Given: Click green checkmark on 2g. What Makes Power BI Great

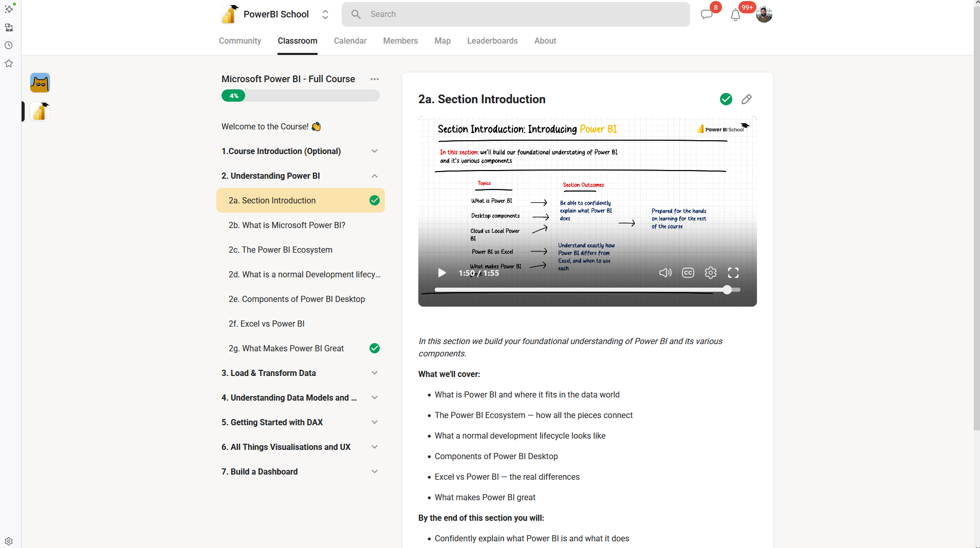Looking at the screenshot, I should pos(375,348).
